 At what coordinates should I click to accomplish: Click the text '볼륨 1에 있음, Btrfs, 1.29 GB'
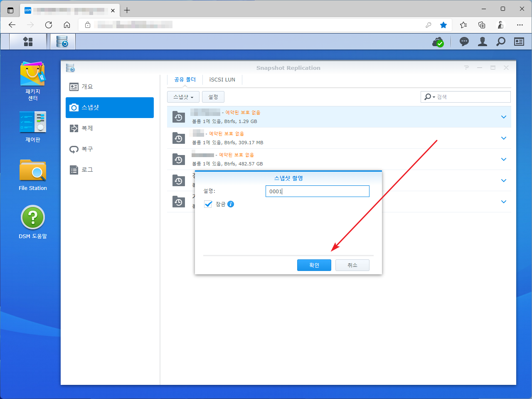[224, 121]
